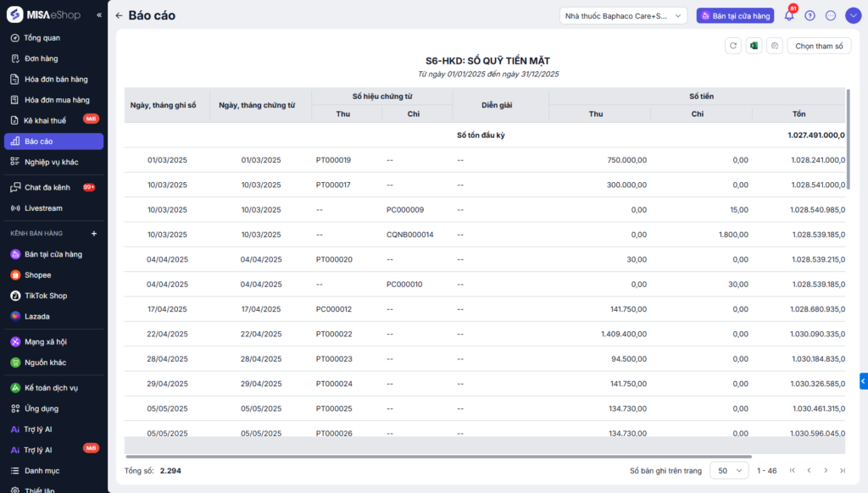Open the Shopee sales channel
The height and width of the screenshot is (493, 868).
click(37, 274)
